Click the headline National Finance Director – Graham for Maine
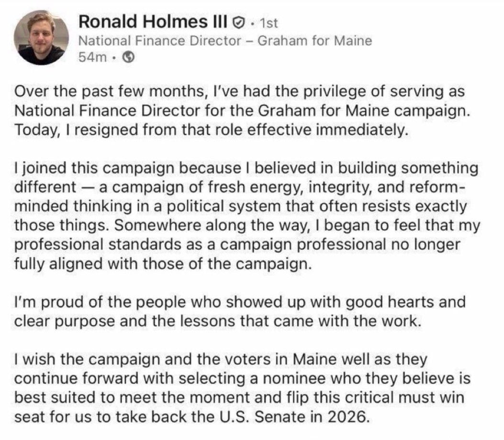The height and width of the screenshot is (440, 504). [224, 41]
